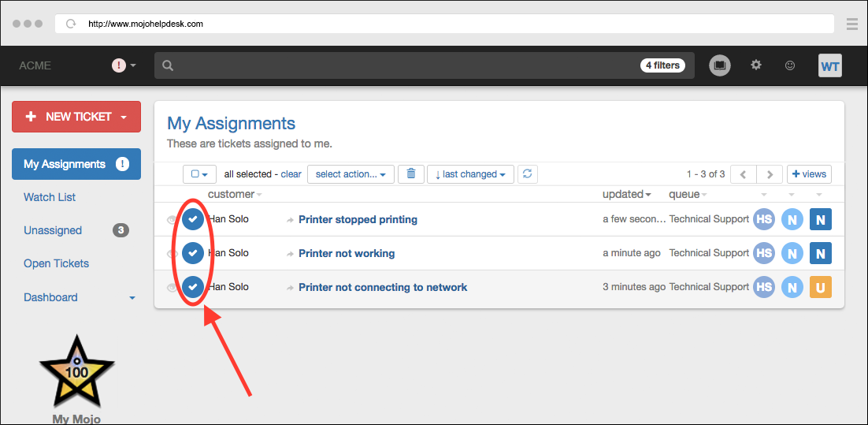Image resolution: width=868 pixels, height=425 pixels.
Task: Click the browser hamburger menu icon
Action: coord(851,24)
